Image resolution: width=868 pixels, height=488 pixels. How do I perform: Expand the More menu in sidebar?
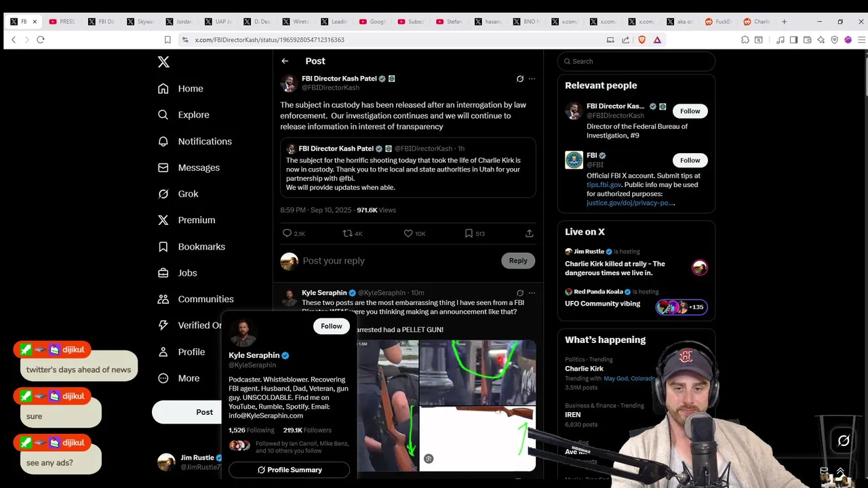178,378
